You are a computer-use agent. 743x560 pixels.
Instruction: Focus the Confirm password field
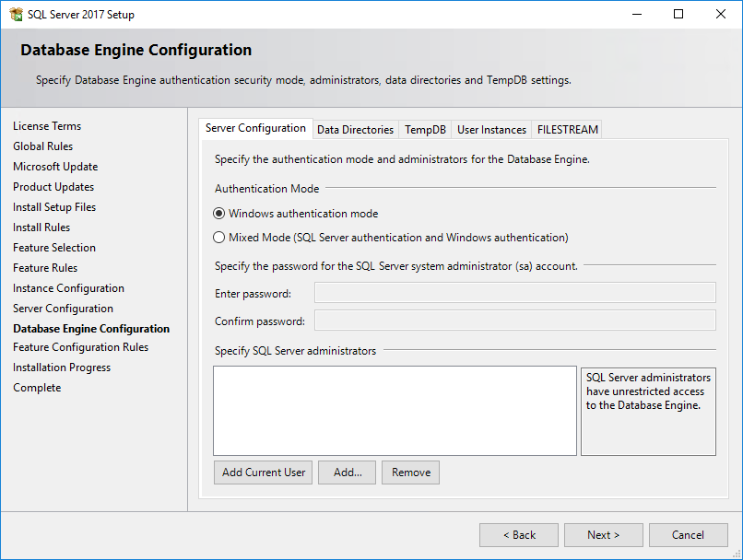tap(515, 321)
